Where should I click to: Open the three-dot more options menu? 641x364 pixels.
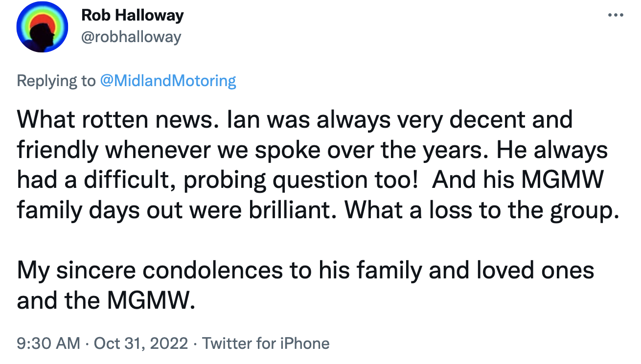tap(616, 15)
